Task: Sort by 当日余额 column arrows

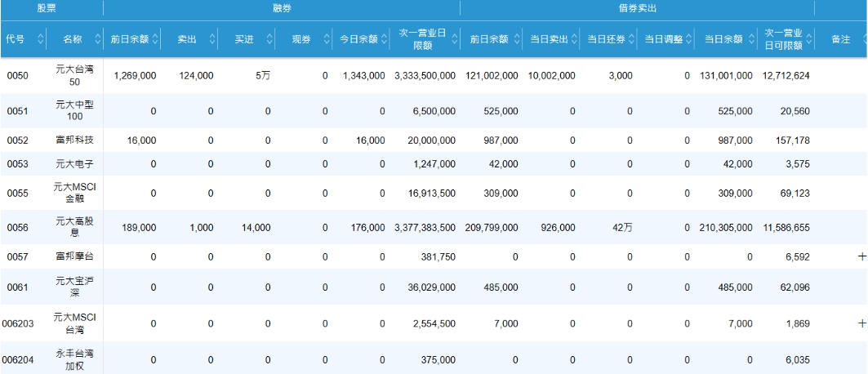Action: [752, 39]
